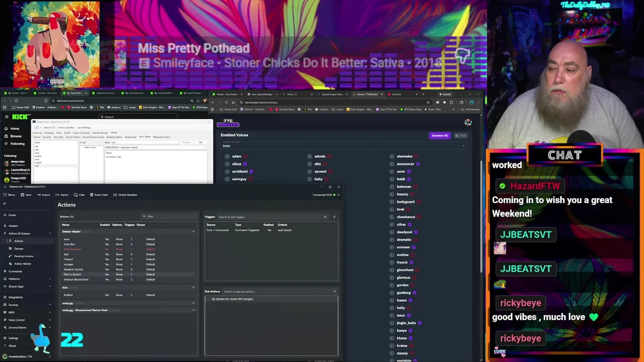Collapse the Kick action group
The height and width of the screenshot is (362, 644).
tap(193, 288)
